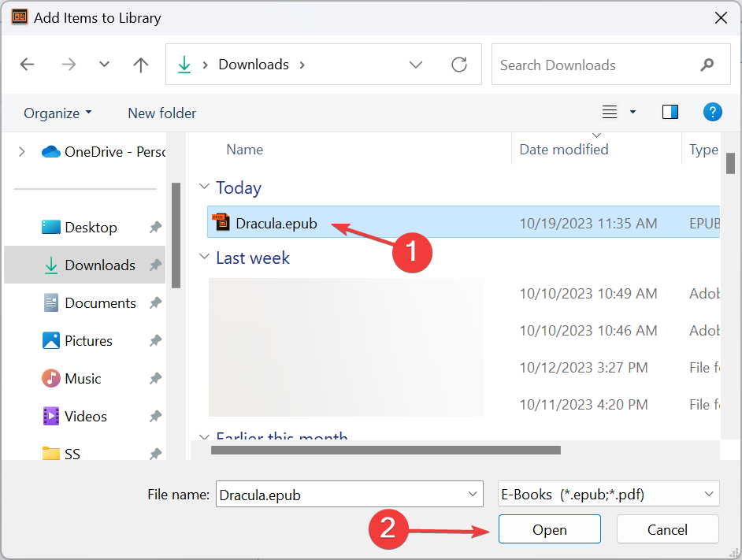Select the 10/11/2023 4:20 PM row
Viewport: 742px width, 560px height.
(x=464, y=405)
